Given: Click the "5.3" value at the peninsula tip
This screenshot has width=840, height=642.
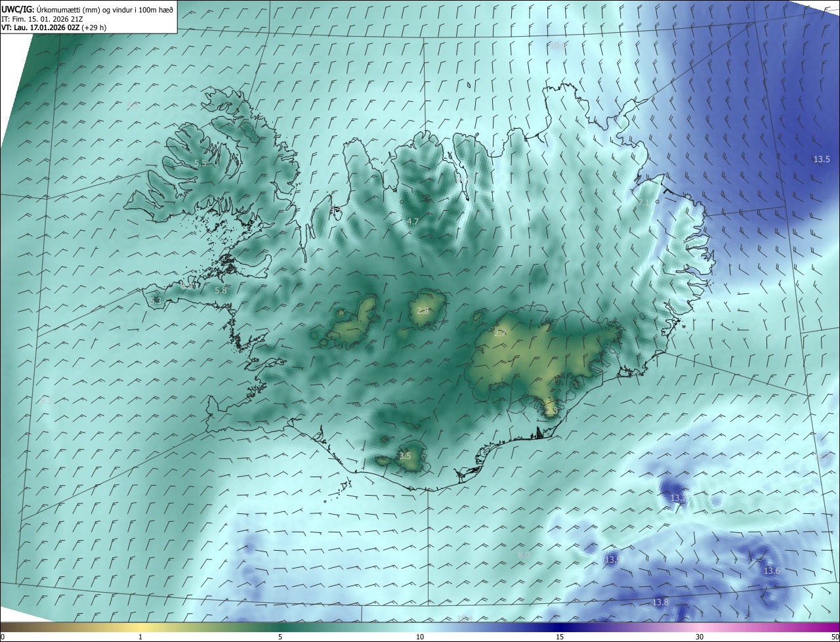Looking at the screenshot, I should click(156, 301).
